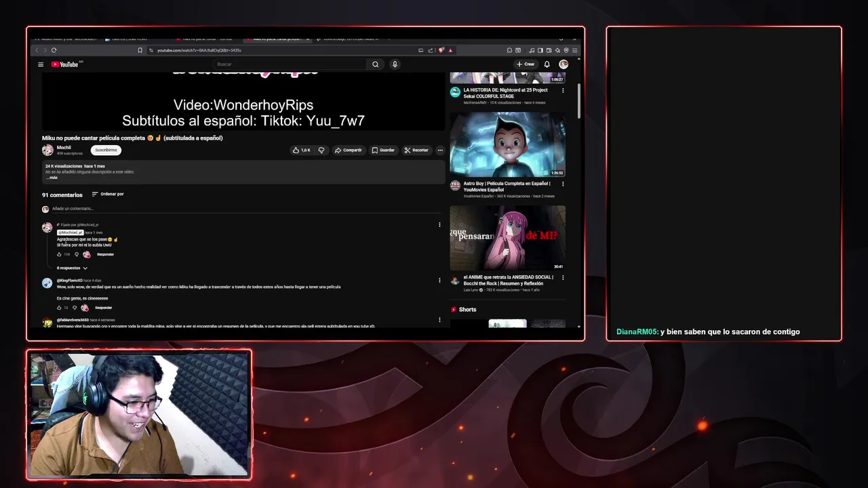This screenshot has height=488, width=868.
Task: Open the @KingFlavioXD user profile link
Action: click(x=69, y=281)
